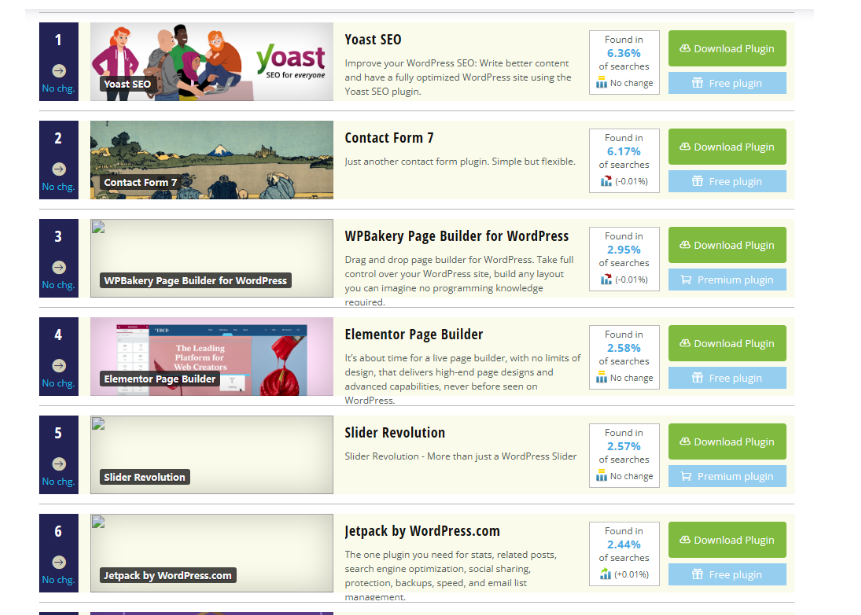This screenshot has width=861, height=615.
Task: Click the arrow icon in rank 1 box
Action: [59, 71]
